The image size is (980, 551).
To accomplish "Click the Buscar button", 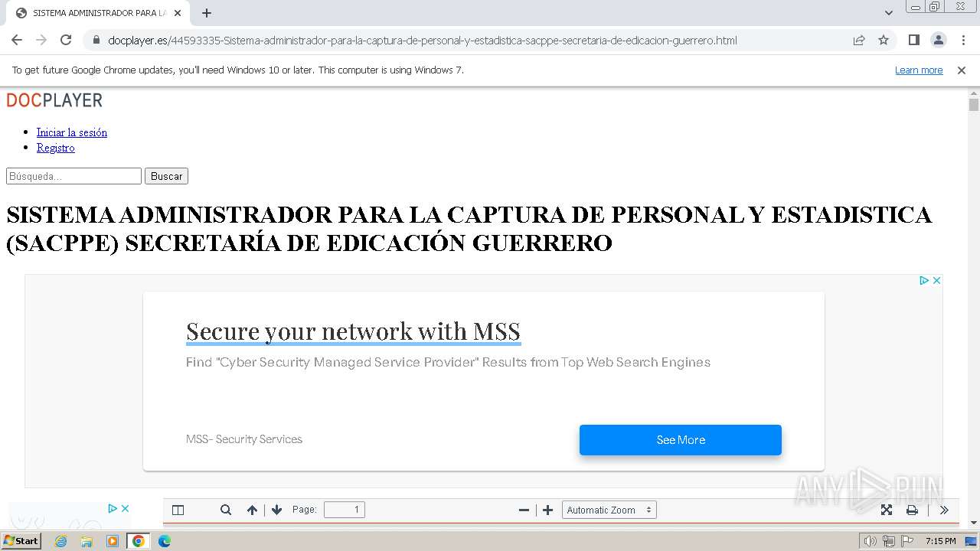I will pyautogui.click(x=166, y=176).
